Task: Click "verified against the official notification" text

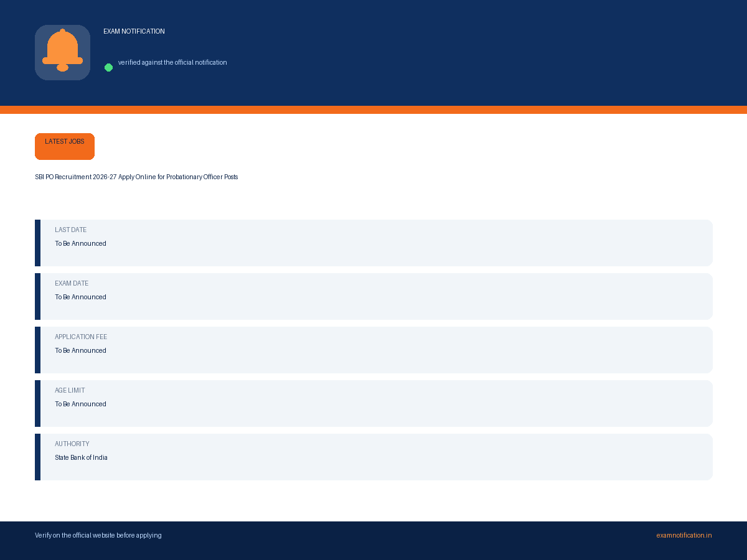Action: (x=172, y=63)
